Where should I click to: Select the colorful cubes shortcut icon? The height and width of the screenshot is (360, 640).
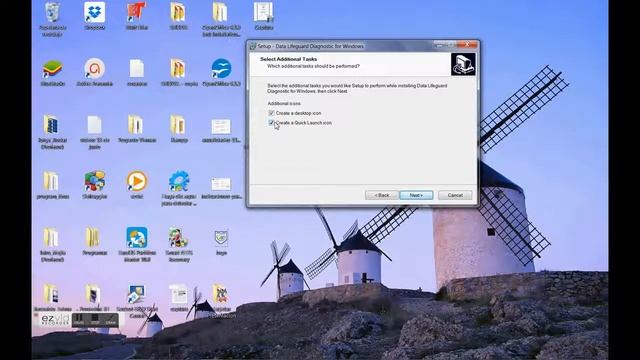point(95,182)
